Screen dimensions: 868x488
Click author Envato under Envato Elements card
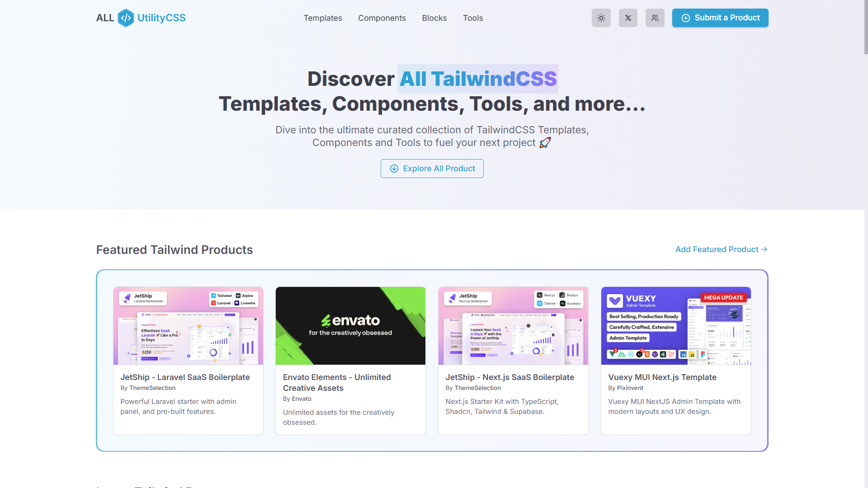(302, 399)
